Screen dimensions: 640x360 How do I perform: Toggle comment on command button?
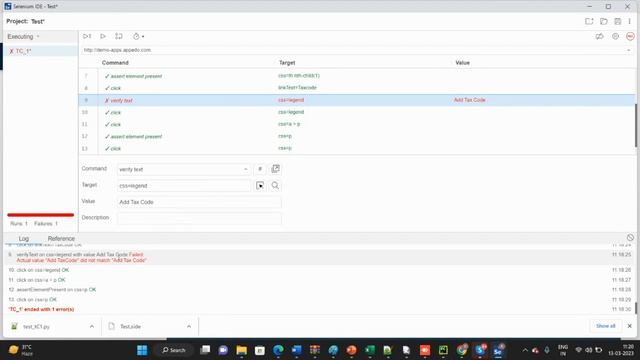(260, 169)
